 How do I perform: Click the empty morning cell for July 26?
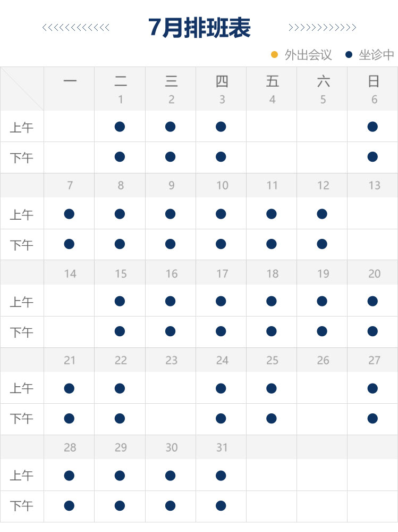322,388
